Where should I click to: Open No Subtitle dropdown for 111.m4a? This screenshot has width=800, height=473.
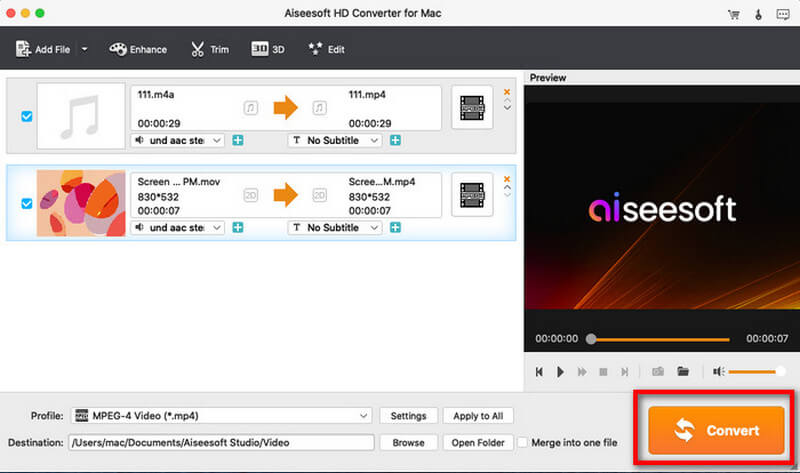(374, 141)
